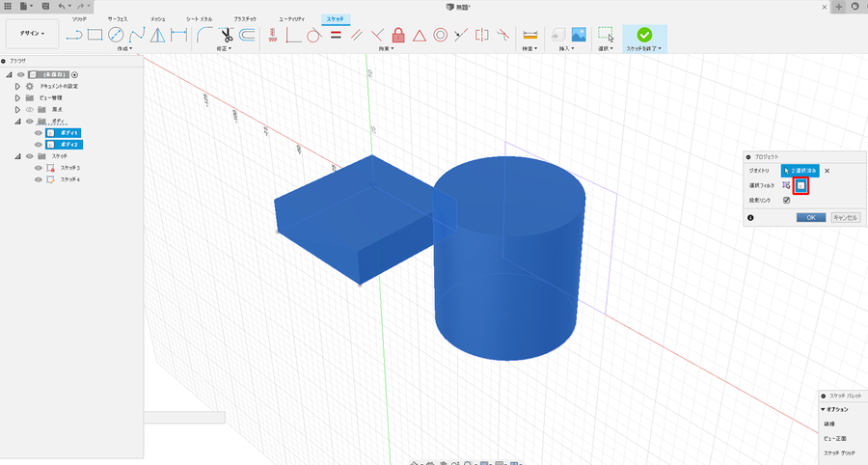Screen dimensions: 868x465
Task: Apply the Collinear constraint
Action: click(x=461, y=35)
